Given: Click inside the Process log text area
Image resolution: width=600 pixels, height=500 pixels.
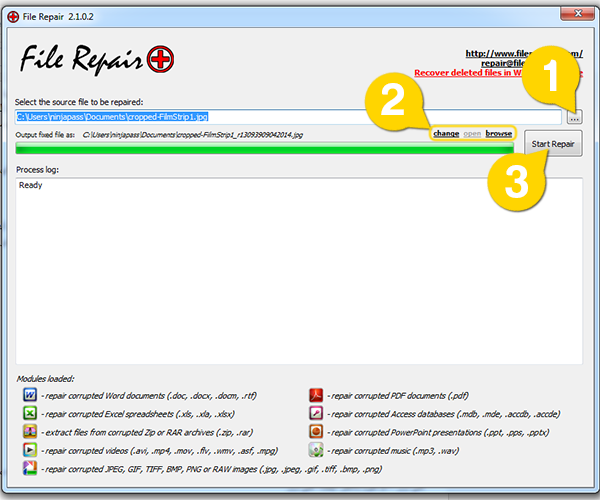Looking at the screenshot, I should [299, 271].
